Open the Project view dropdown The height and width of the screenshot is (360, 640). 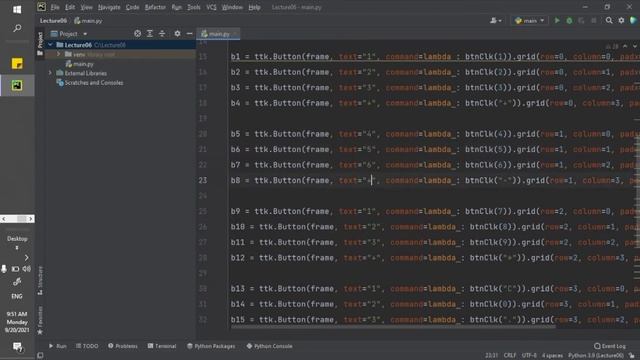69,34
